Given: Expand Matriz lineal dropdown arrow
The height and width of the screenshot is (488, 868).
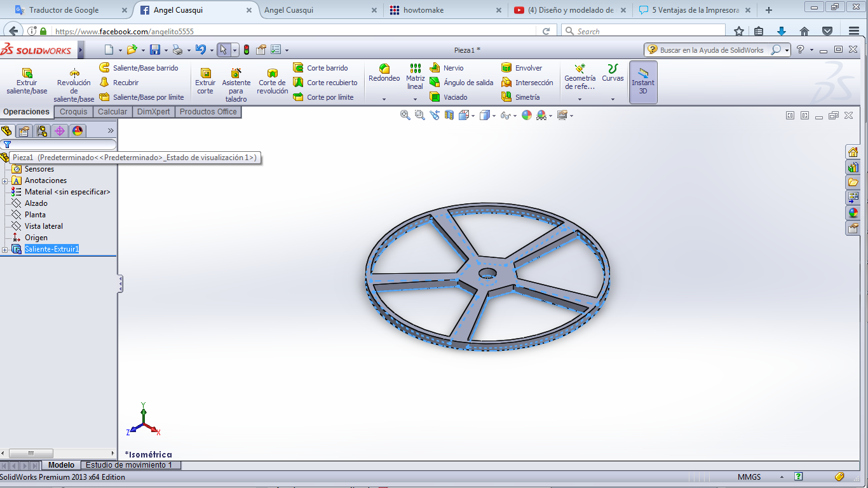Looking at the screenshot, I should pos(415,99).
